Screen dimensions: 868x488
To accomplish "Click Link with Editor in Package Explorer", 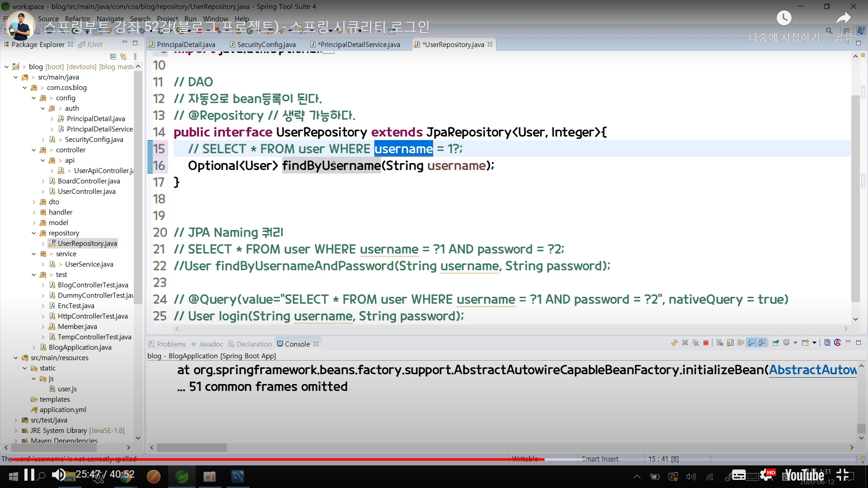I will 123,57.
